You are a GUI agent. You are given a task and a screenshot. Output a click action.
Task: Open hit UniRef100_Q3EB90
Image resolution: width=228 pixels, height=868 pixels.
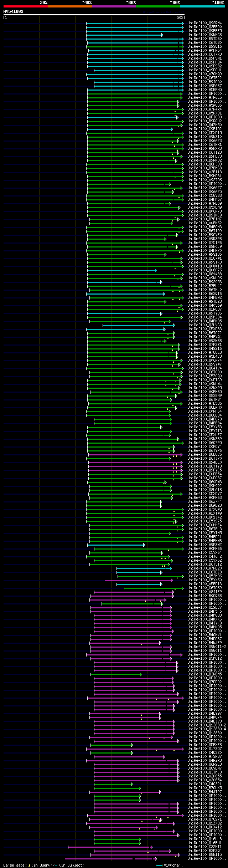click(x=204, y=27)
